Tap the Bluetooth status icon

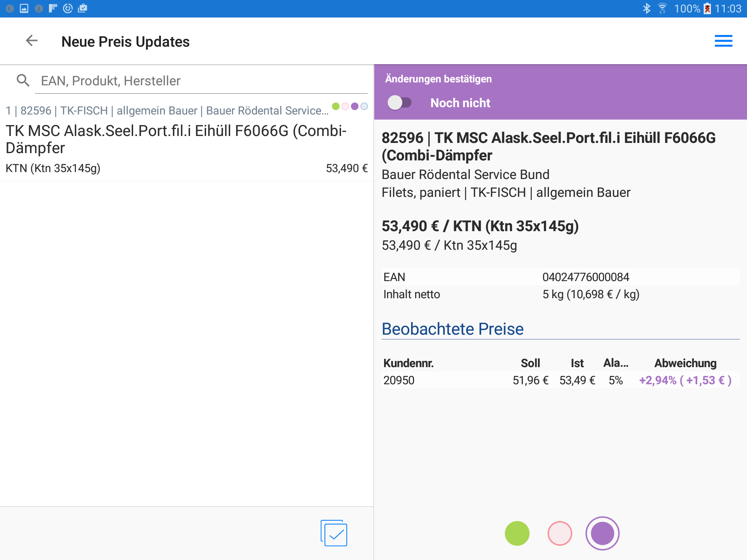pyautogui.click(x=646, y=8)
